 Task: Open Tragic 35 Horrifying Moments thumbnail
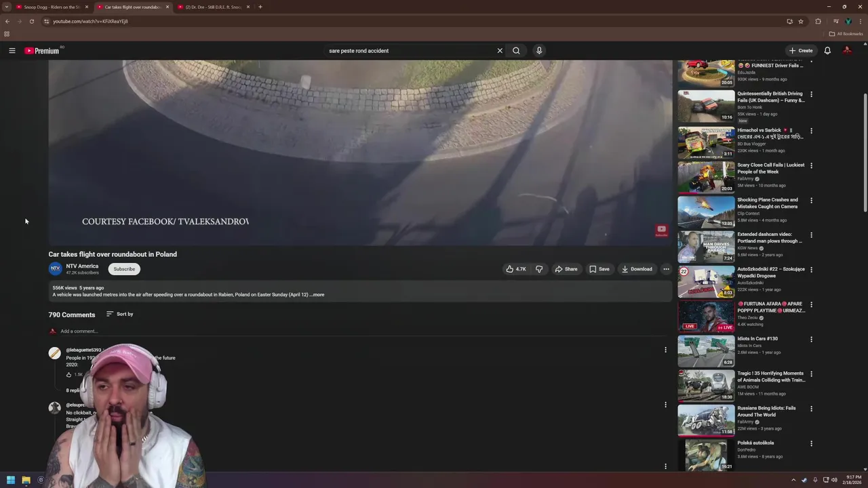click(x=706, y=386)
